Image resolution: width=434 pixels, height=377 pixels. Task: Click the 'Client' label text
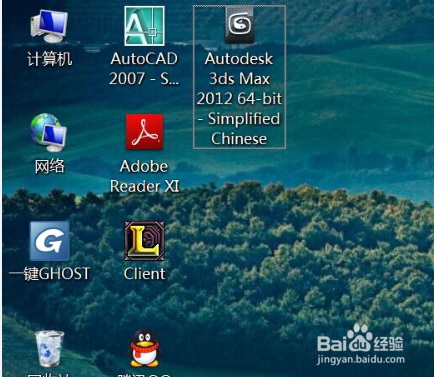[144, 274]
